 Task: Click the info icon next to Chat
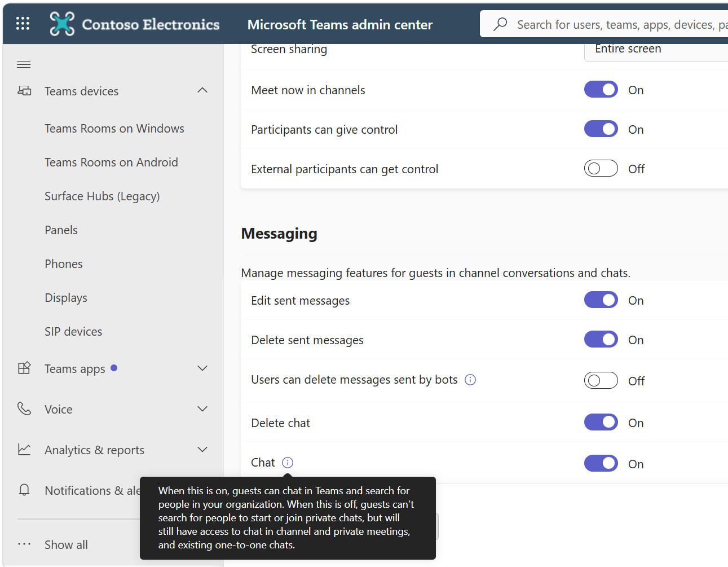tap(288, 463)
